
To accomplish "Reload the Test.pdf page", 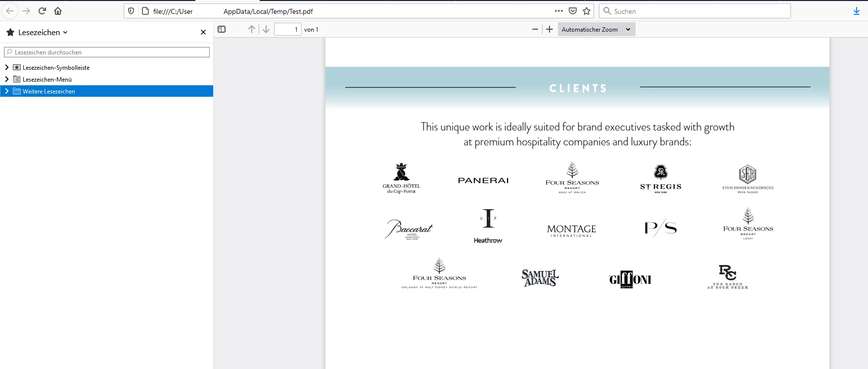I will (x=42, y=11).
